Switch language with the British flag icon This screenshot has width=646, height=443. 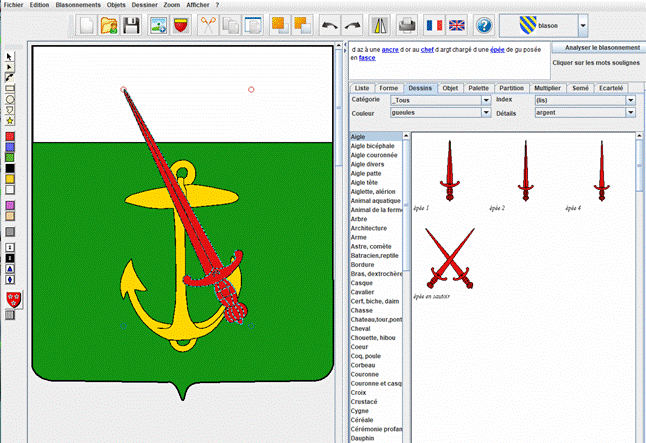point(456,25)
